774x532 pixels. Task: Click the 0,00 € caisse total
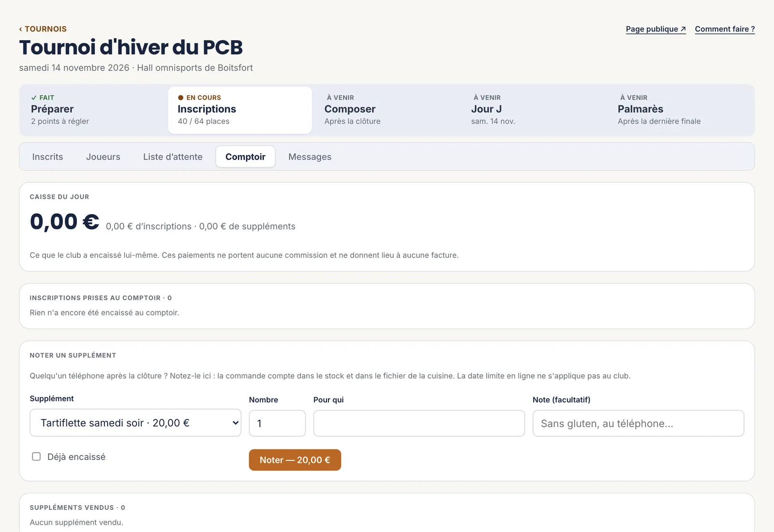[64, 222]
